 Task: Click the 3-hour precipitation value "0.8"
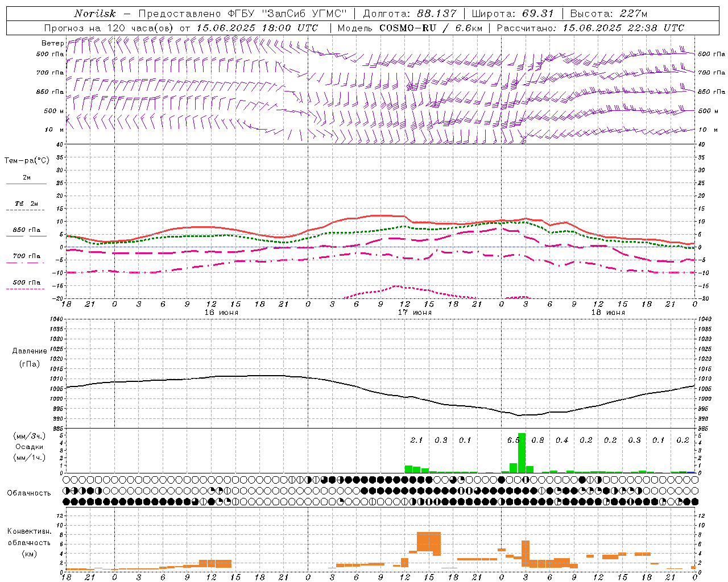(537, 440)
